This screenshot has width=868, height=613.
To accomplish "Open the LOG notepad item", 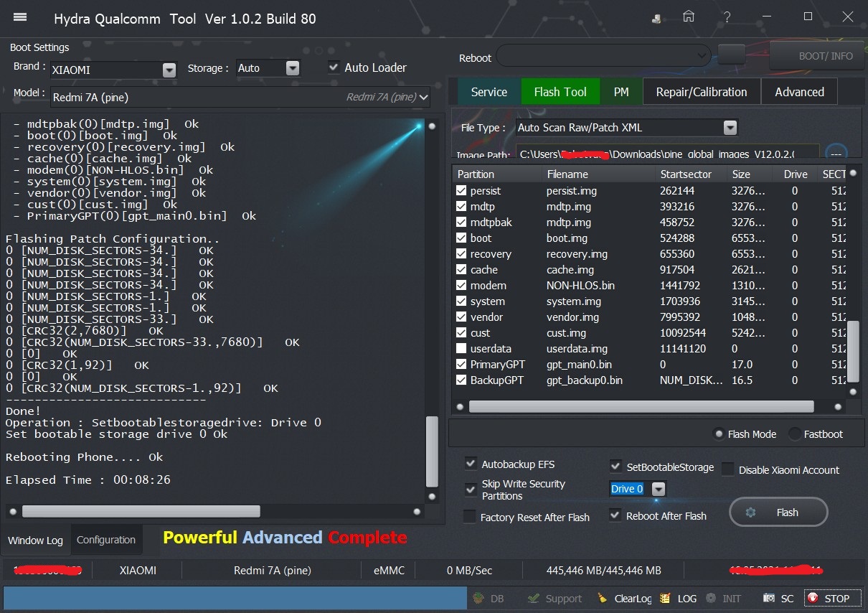I will [x=679, y=598].
